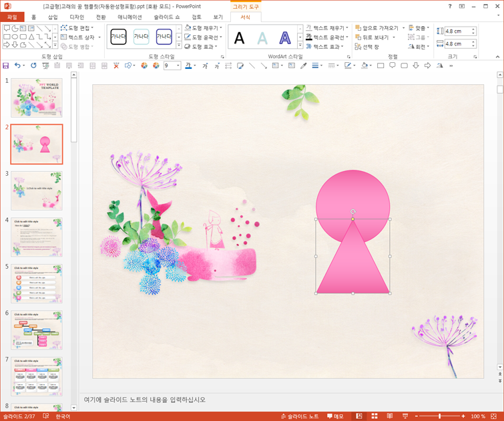Click 앞으로 가져오기 bring forward button
Screen dimensions: 504x421
coord(376,28)
